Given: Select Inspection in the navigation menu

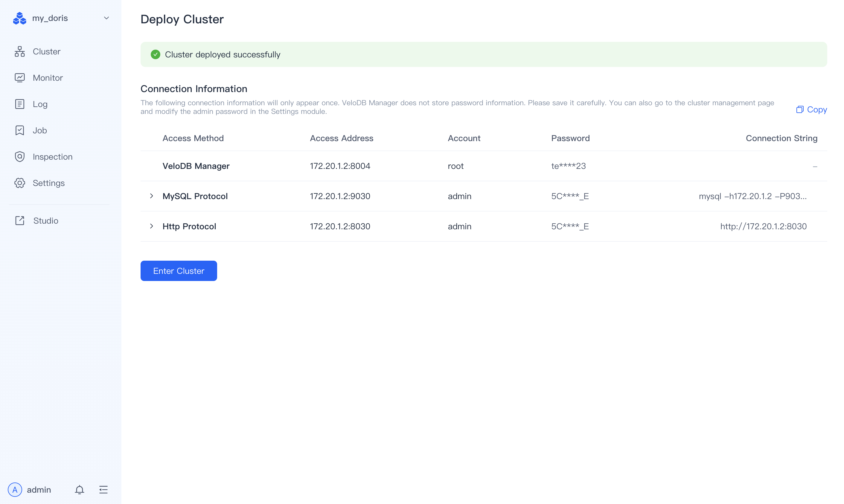Looking at the screenshot, I should (53, 157).
